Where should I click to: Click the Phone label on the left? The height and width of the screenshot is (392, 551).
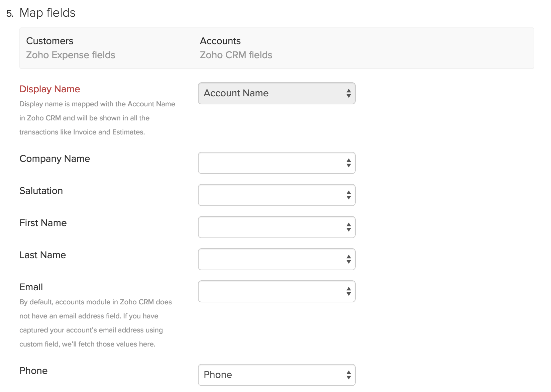(33, 371)
